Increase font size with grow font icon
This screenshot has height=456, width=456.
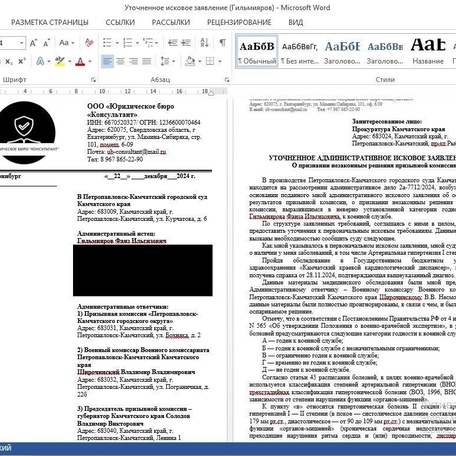tap(33, 43)
